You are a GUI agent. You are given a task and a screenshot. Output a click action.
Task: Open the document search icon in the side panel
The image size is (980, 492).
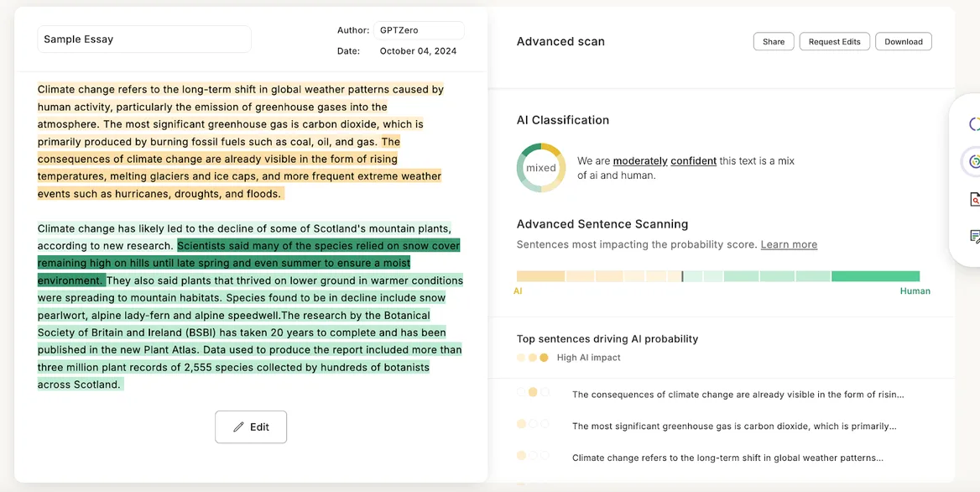pos(974,200)
